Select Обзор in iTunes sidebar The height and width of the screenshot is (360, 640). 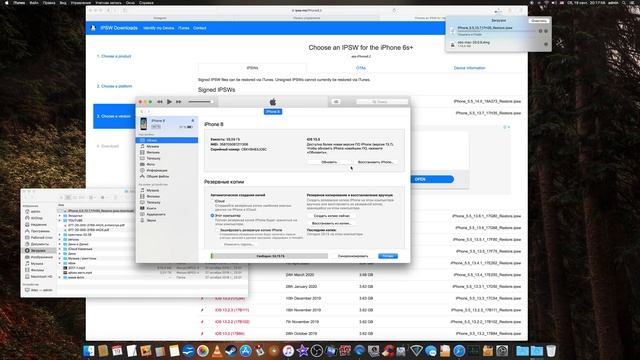(x=167, y=140)
